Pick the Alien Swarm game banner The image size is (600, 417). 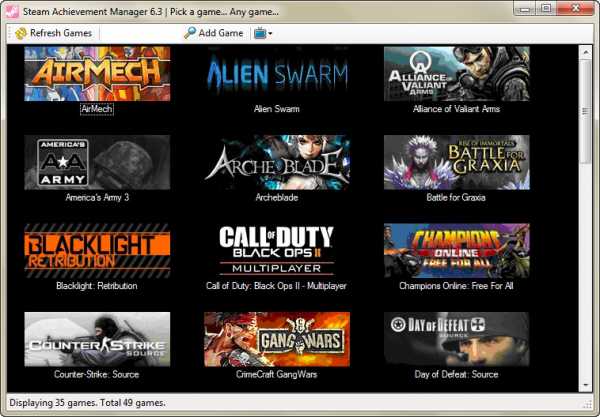[277, 73]
